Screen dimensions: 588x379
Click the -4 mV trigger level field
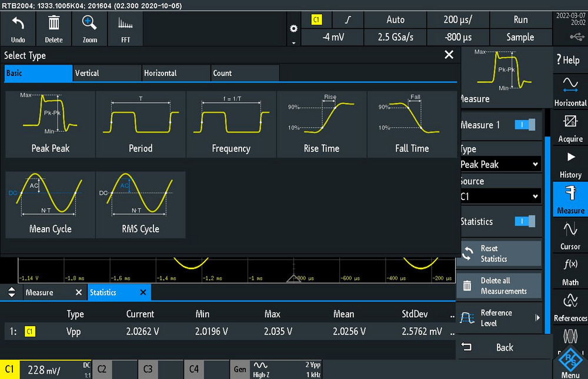(x=333, y=37)
